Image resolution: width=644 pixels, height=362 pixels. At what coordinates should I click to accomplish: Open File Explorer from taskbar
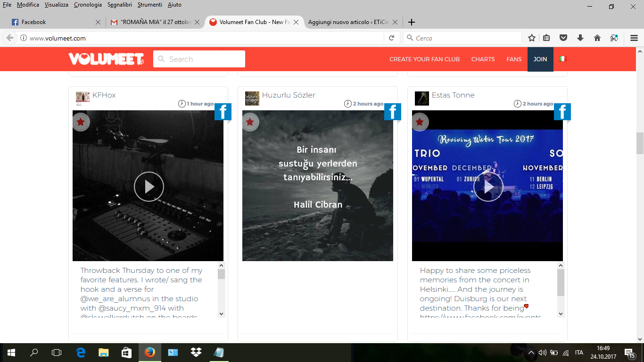coord(103,353)
